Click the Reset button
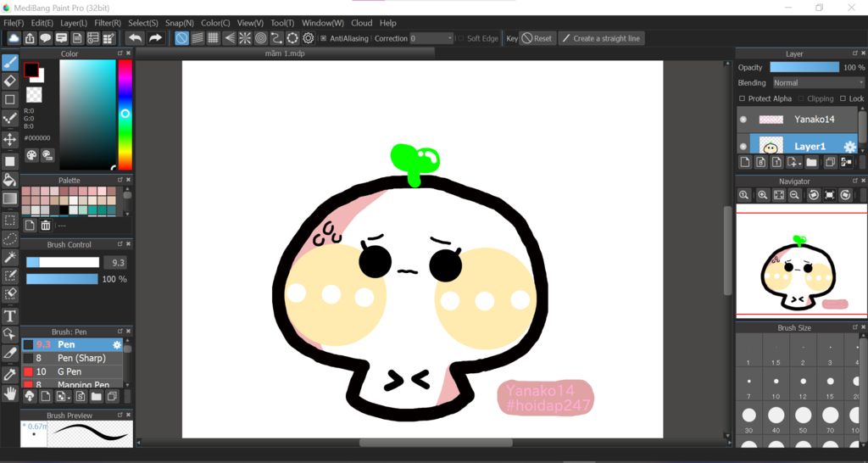868x463 pixels. pyautogui.click(x=537, y=38)
